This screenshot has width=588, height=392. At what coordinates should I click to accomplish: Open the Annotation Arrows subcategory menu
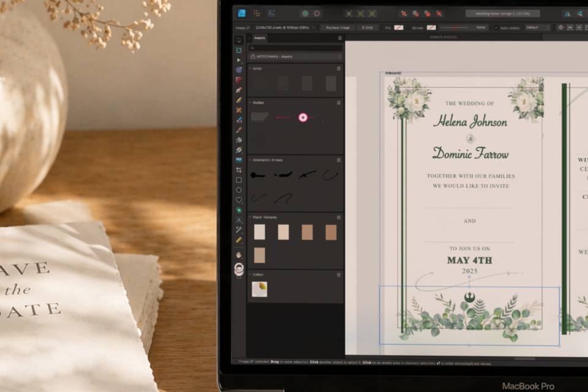(x=339, y=160)
